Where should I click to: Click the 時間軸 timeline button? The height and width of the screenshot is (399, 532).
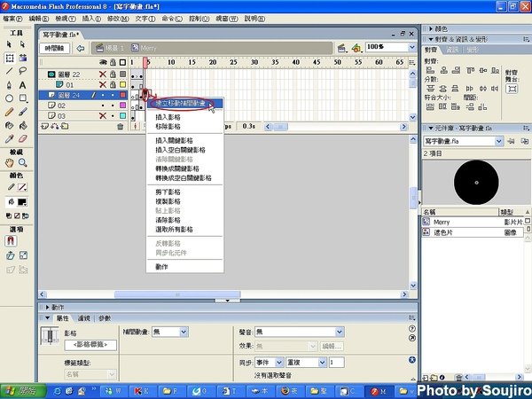tap(54, 48)
